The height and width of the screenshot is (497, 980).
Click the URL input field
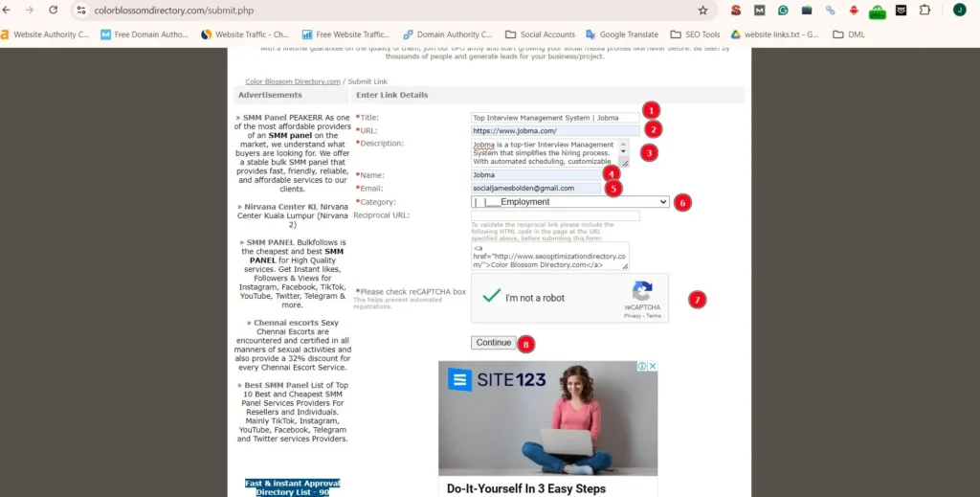click(556, 130)
